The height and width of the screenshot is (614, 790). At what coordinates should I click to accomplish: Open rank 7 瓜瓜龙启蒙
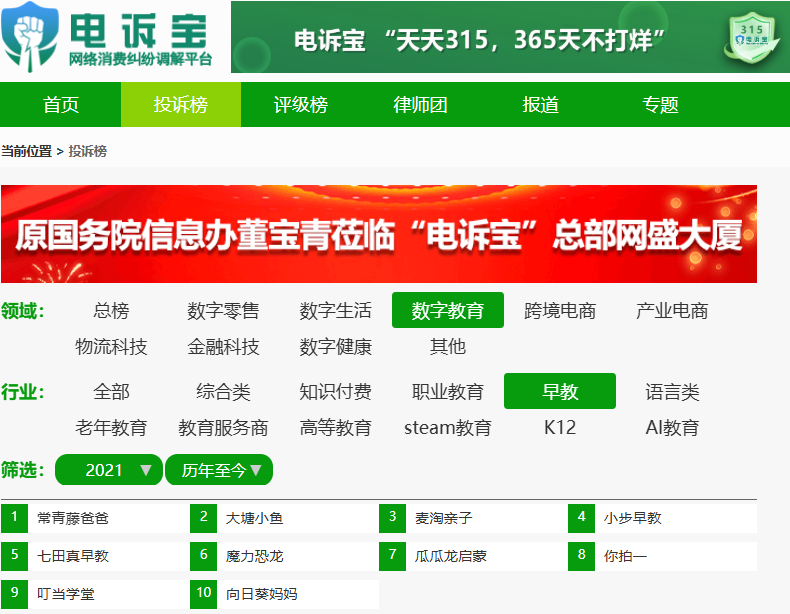[473, 556]
